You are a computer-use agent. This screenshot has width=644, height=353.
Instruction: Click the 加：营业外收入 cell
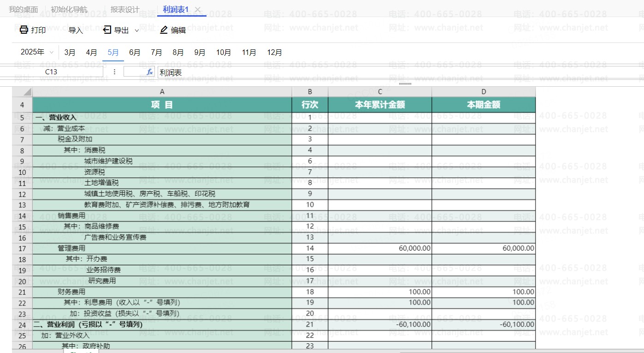162,335
